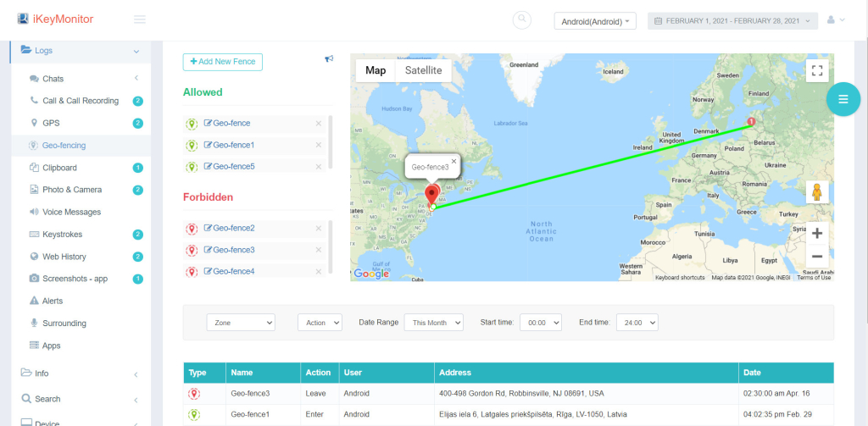Open the Action filter dropdown
Image resolution: width=868 pixels, height=426 pixels.
(320, 323)
